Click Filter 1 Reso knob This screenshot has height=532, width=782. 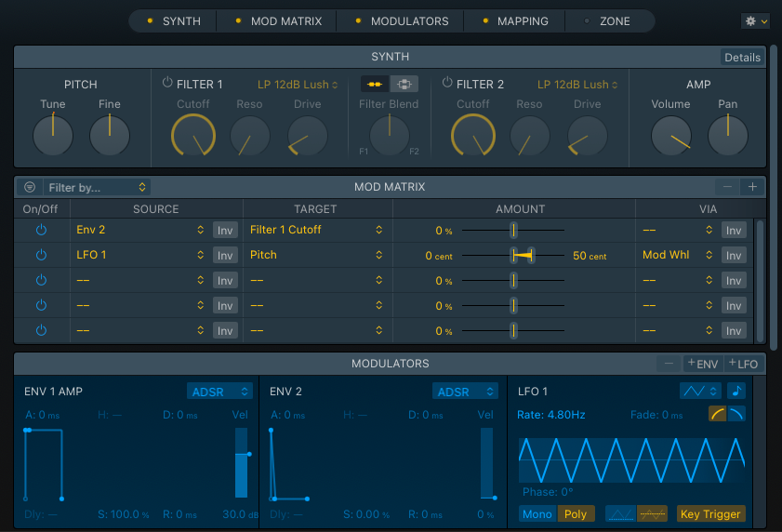pos(250,135)
